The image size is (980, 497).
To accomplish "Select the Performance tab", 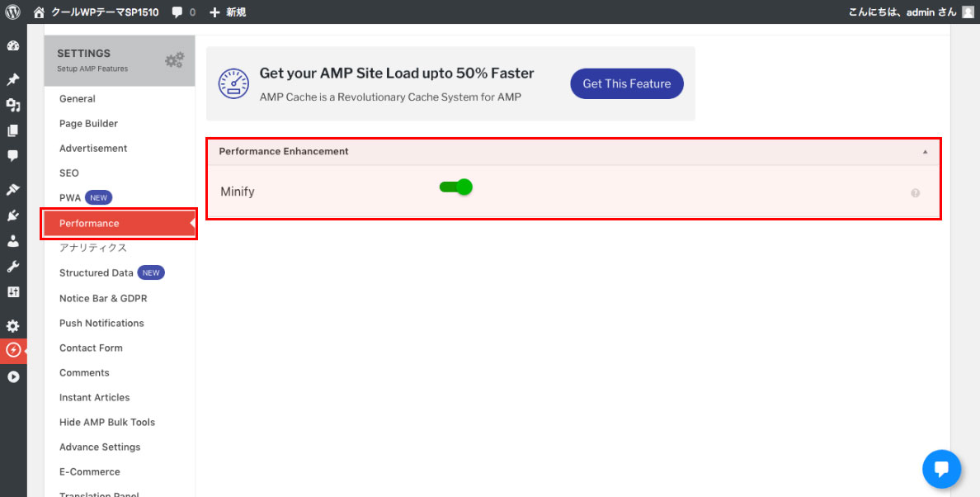I will (x=120, y=223).
